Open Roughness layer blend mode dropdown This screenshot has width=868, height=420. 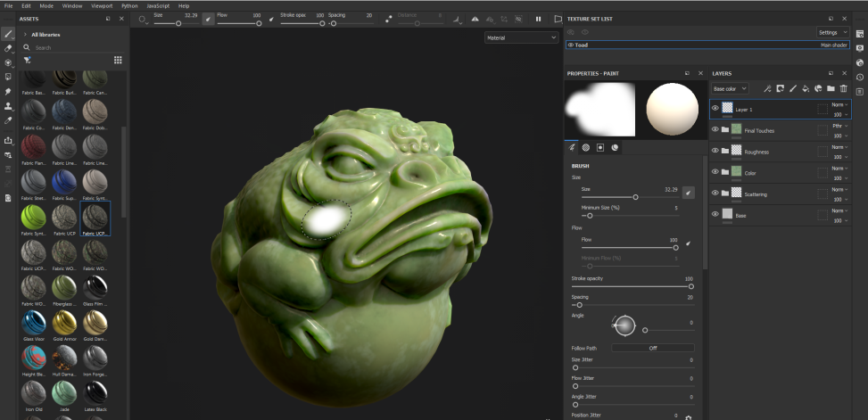(x=839, y=147)
